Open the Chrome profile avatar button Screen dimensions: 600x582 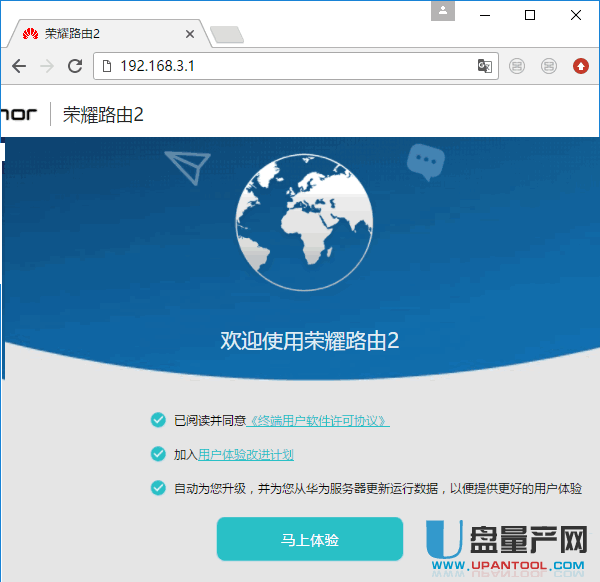click(x=443, y=11)
